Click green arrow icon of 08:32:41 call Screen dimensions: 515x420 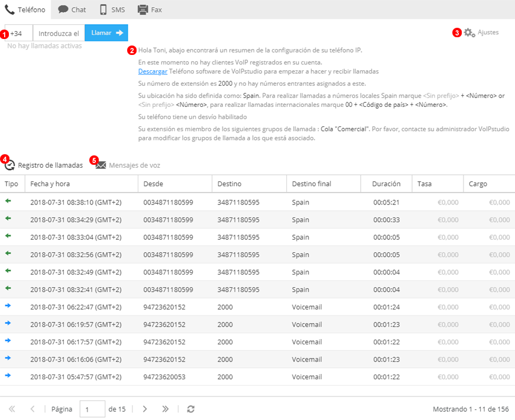click(x=8, y=288)
